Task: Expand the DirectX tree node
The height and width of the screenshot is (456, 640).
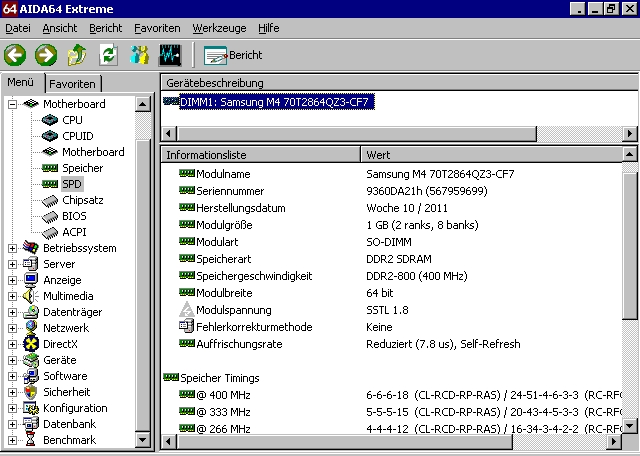Action: click(12, 344)
